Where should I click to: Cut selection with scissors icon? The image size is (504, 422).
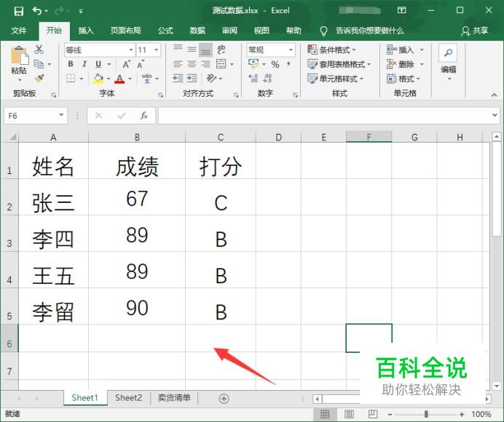(39, 49)
